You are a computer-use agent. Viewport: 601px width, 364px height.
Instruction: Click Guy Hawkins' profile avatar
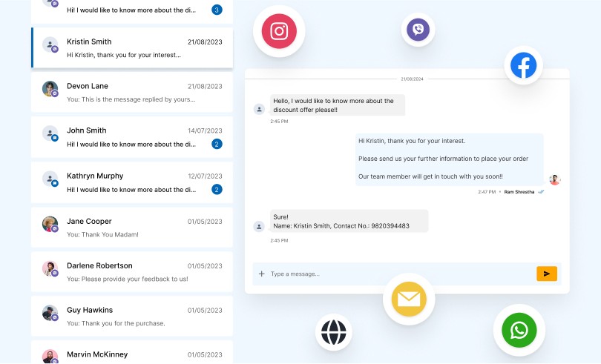(x=50, y=313)
